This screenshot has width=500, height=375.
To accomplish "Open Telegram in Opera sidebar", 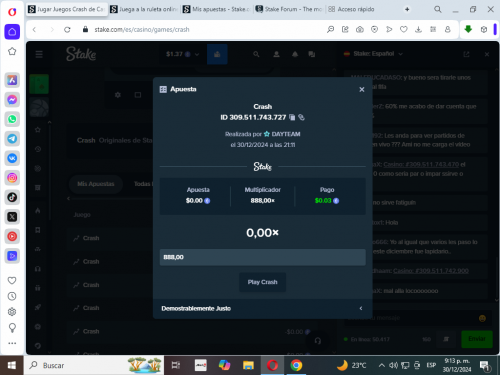I will [x=12, y=139].
